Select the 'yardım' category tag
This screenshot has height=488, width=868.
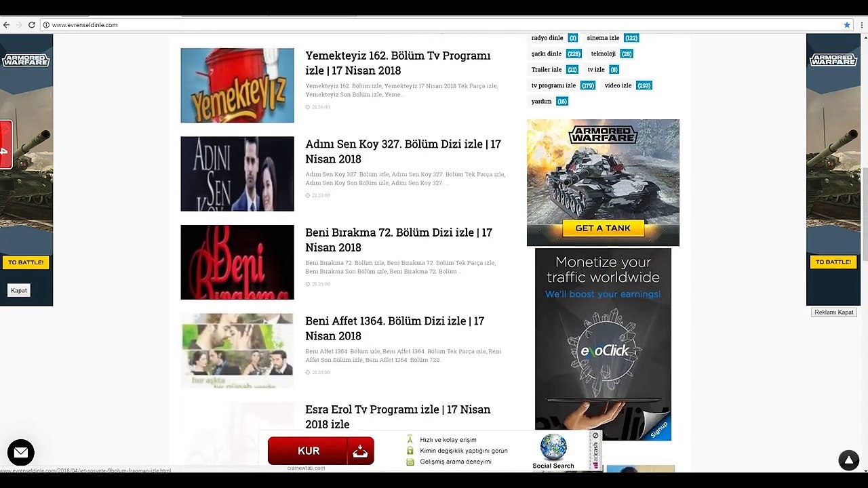541,102
